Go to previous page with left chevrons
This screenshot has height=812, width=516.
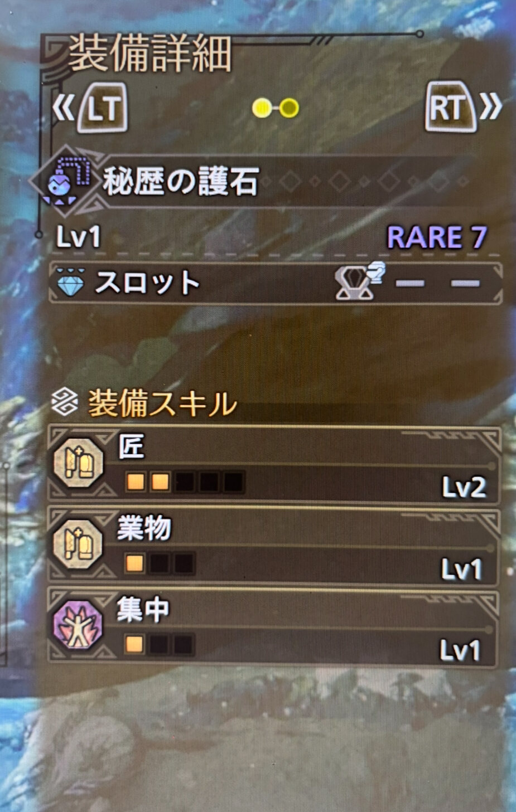click(x=63, y=107)
